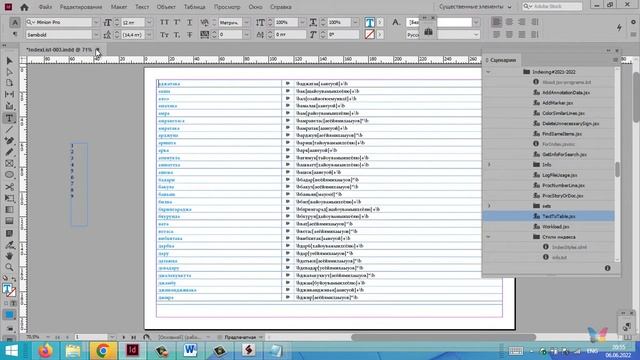Select the LogFileUsage.jsx script
Image resolution: width=640 pixels, height=360 pixels.
(549, 175)
